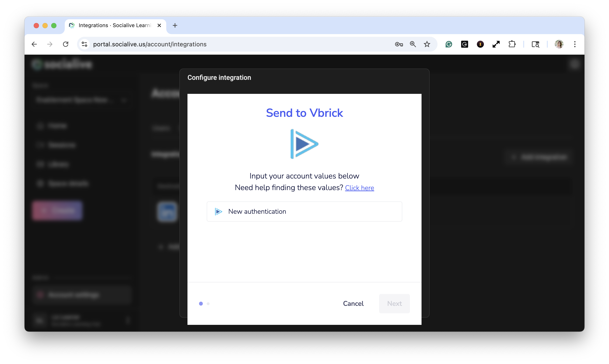Open the Chrome profile avatar
This screenshot has height=364, width=609.
(x=559, y=44)
